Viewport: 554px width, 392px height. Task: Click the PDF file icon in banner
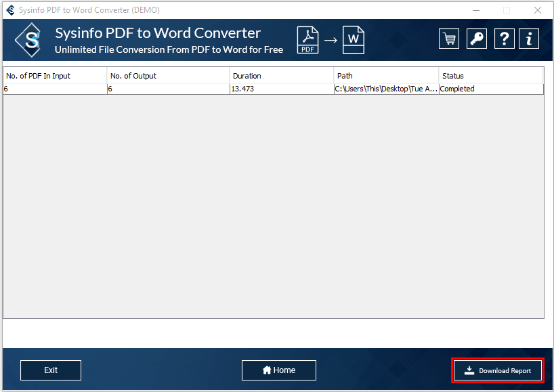point(308,40)
